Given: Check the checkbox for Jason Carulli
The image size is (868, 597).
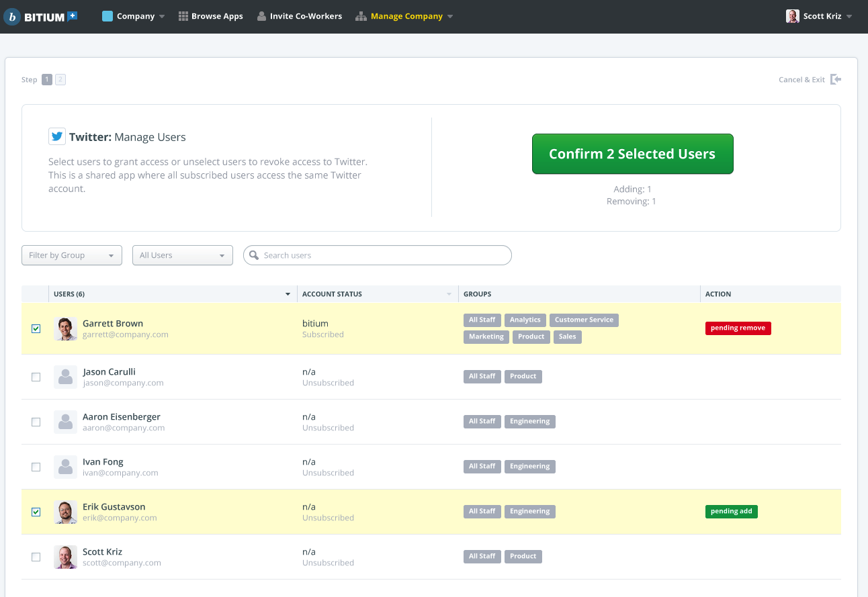Looking at the screenshot, I should [36, 377].
